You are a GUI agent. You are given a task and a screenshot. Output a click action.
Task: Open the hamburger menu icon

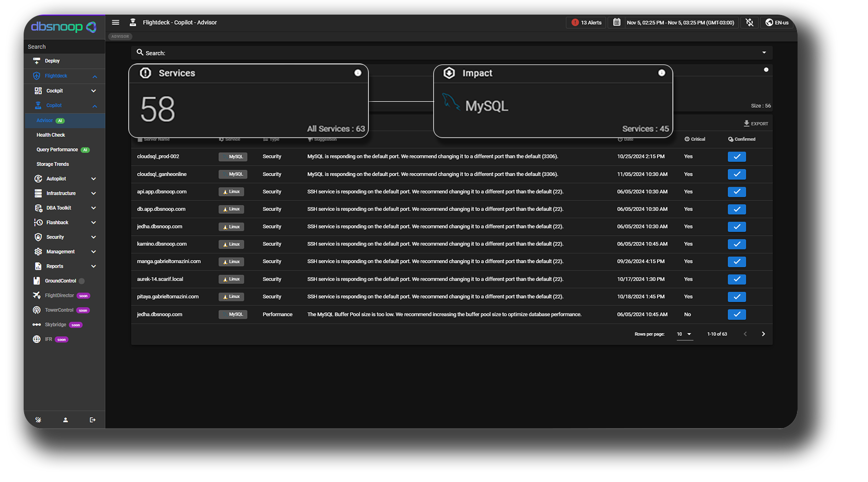(x=116, y=22)
